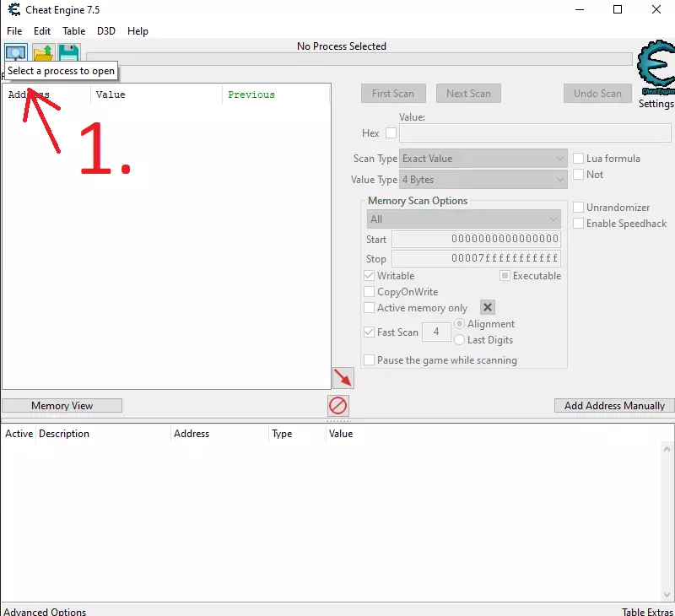
Task: Enable the Unrandomizer option
Action: coord(579,208)
